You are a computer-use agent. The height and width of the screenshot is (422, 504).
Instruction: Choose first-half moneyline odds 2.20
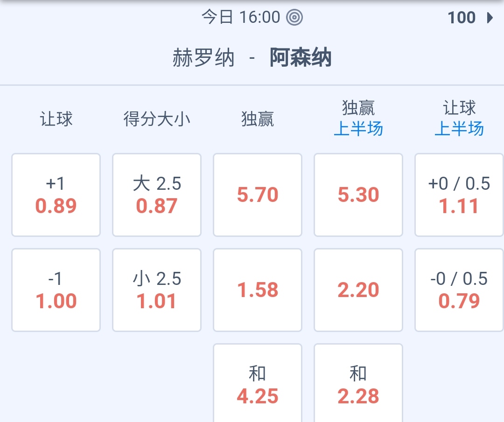(x=358, y=290)
